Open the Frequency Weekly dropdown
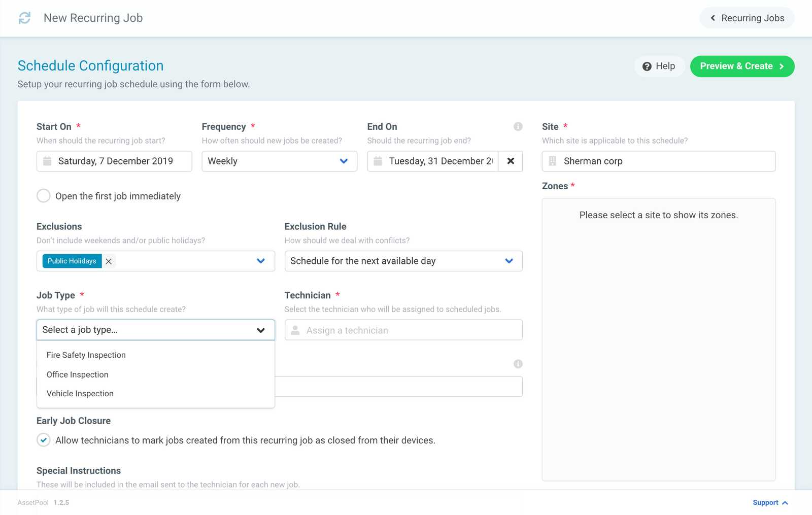The image size is (812, 515). tap(280, 161)
